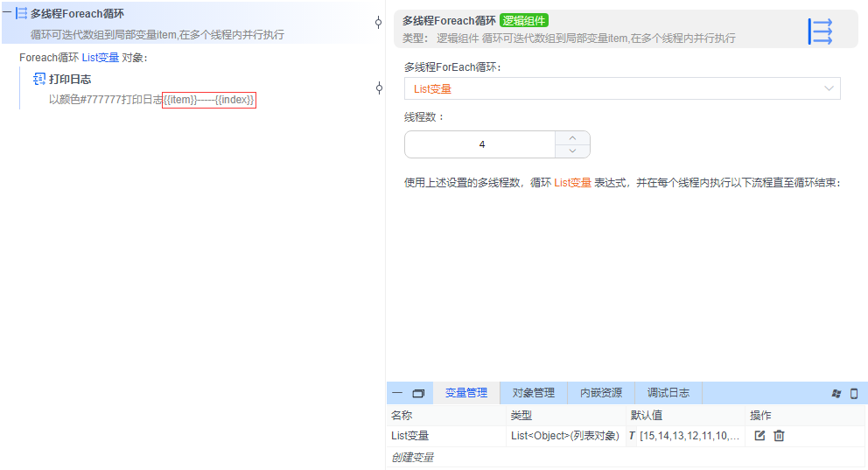Screen dimensions: 868x470
Task: Click the large multi-thread loop icon in header
Action: tap(820, 32)
